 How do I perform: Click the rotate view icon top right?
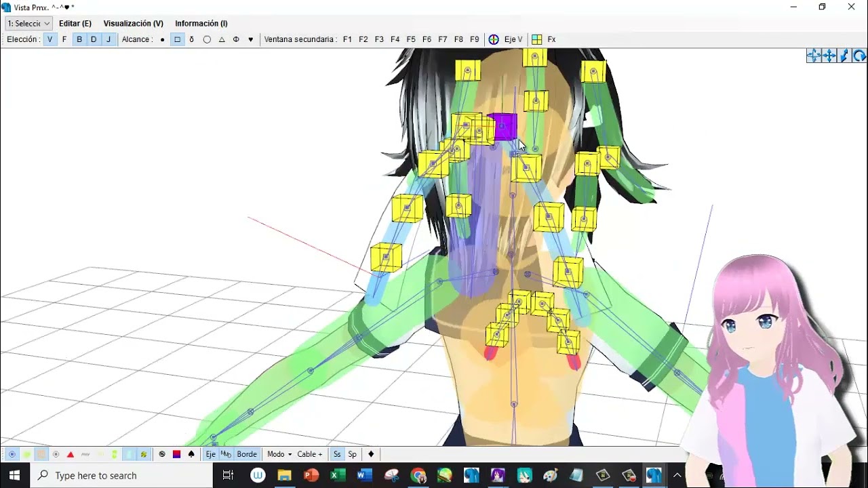[x=859, y=56]
